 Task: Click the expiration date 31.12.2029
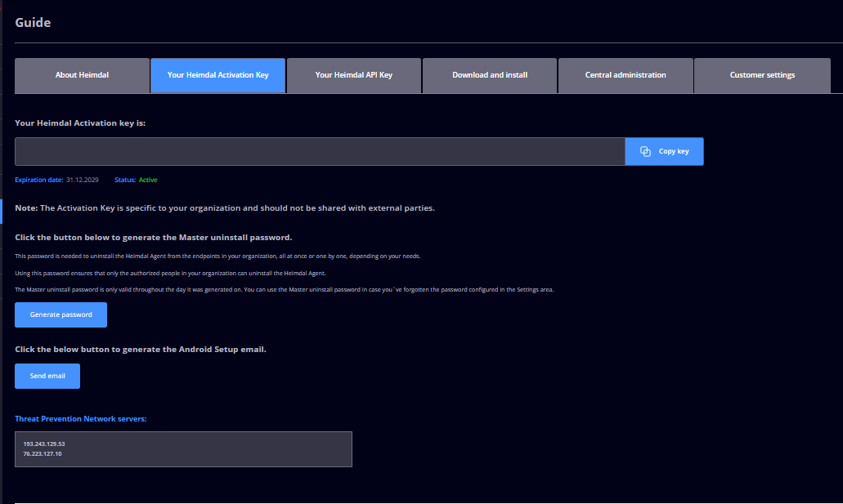(83, 180)
